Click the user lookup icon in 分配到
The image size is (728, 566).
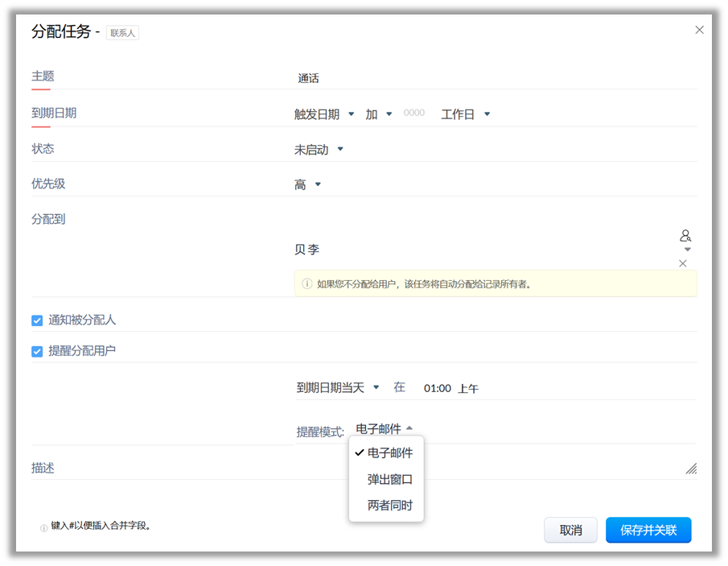(685, 236)
